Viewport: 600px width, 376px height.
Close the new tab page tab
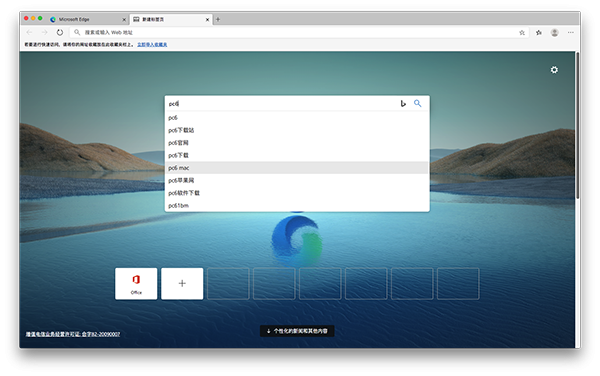[x=207, y=20]
